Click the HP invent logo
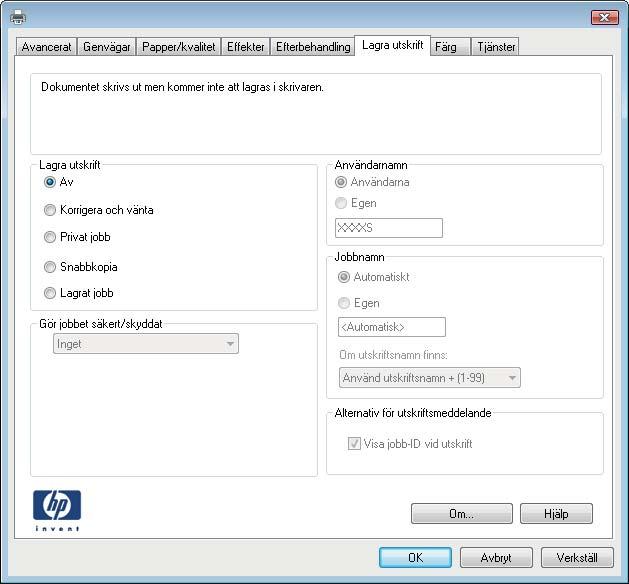The height and width of the screenshot is (584, 629). pos(57,510)
